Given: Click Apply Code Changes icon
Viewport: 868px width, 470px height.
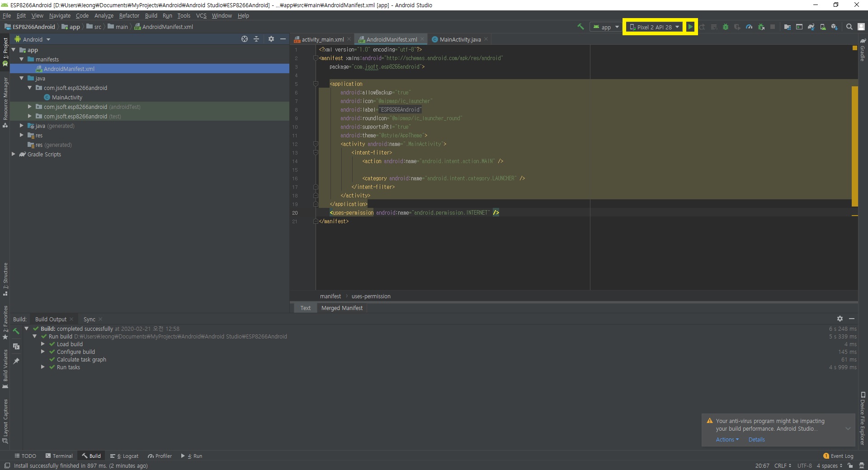Looking at the screenshot, I should coord(714,27).
